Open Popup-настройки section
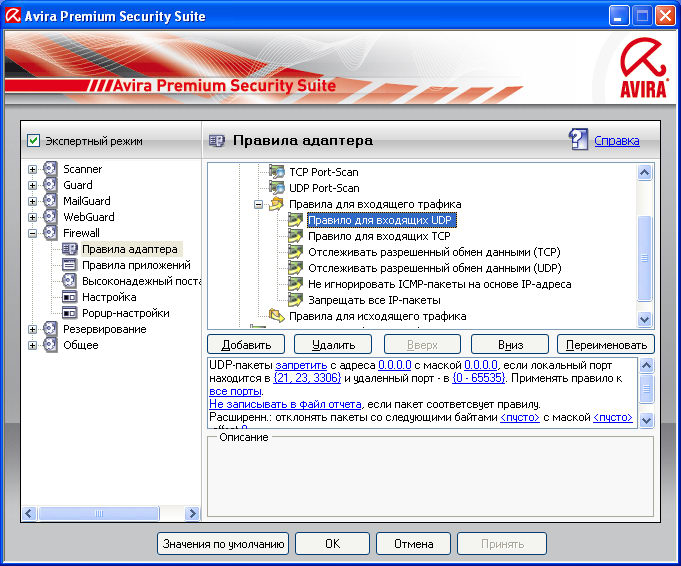 126,313
